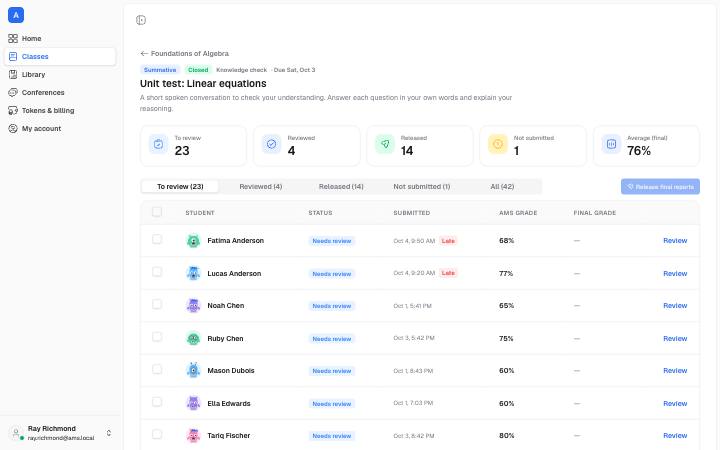Click Ray Richmond's profile avatar
720x450 pixels.
coord(16,433)
